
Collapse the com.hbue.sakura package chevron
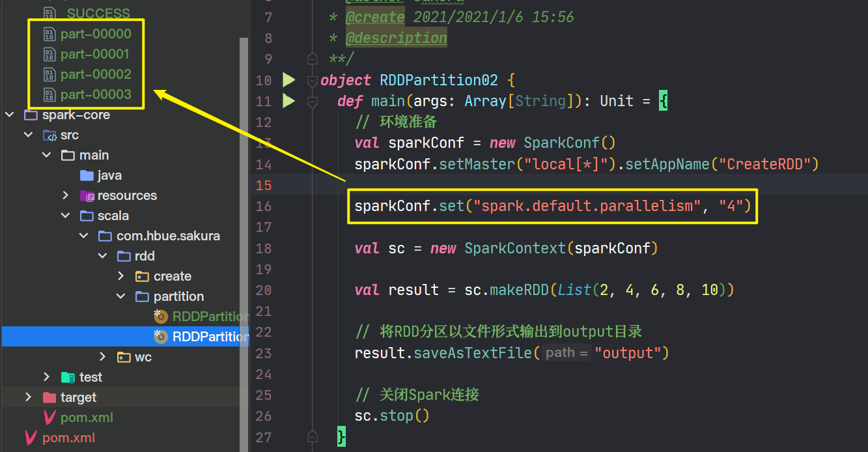tap(84, 236)
